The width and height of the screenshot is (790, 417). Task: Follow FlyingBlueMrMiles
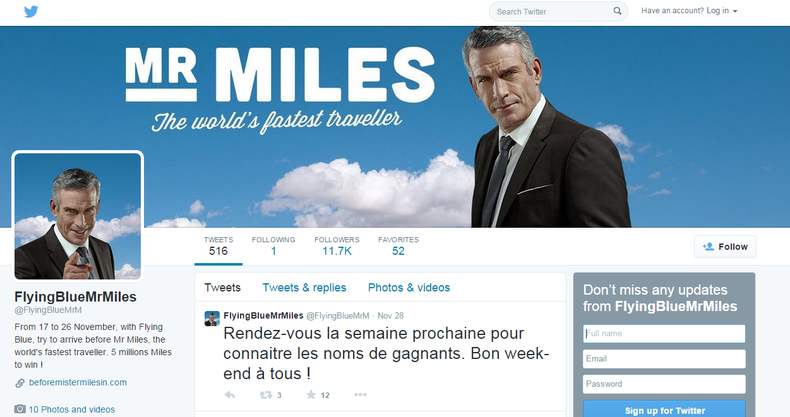tap(725, 247)
